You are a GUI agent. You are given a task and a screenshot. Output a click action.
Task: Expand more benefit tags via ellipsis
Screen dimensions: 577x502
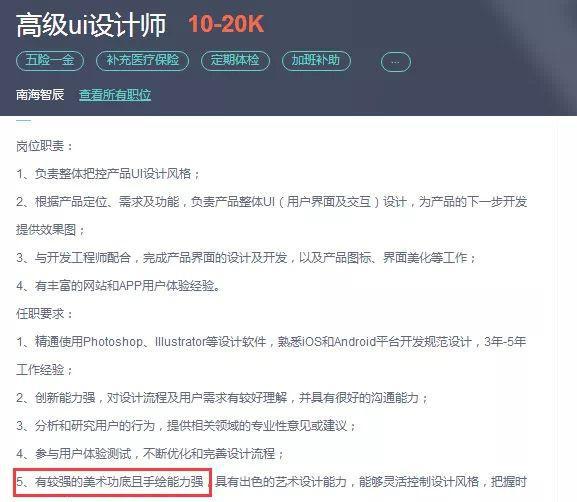coord(396,62)
